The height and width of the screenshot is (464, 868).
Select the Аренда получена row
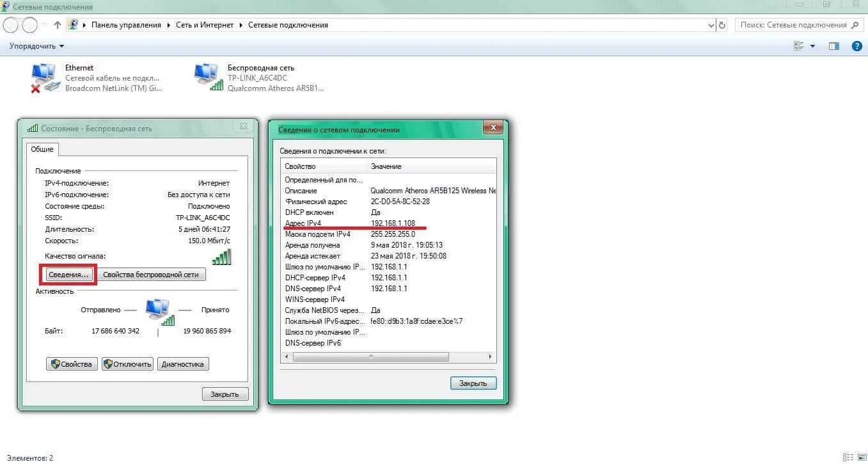click(389, 245)
